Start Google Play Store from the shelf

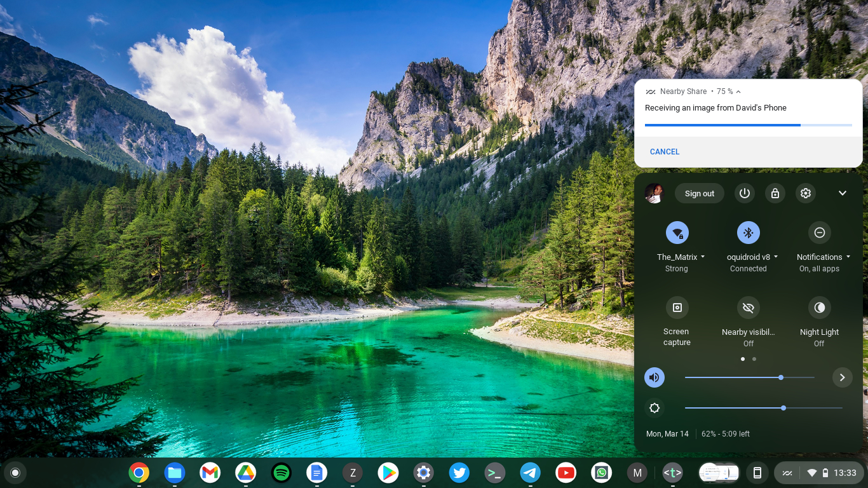tap(388, 473)
